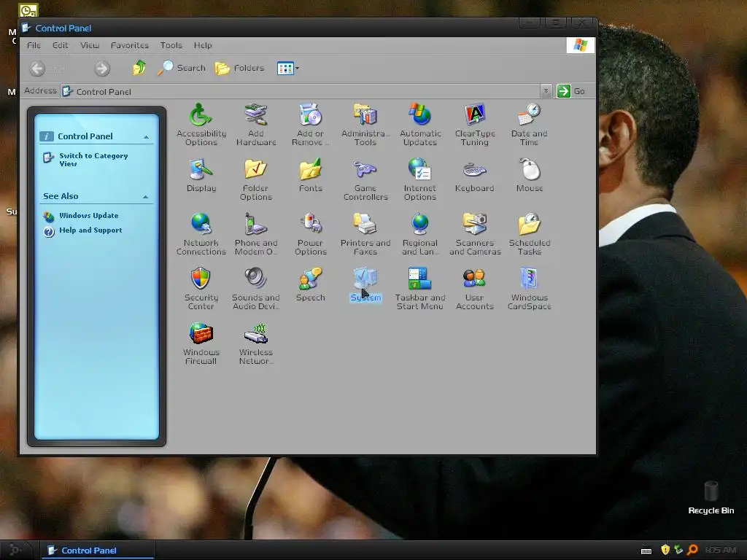747x560 pixels.
Task: Open Folder Options icon
Action: coord(256,179)
